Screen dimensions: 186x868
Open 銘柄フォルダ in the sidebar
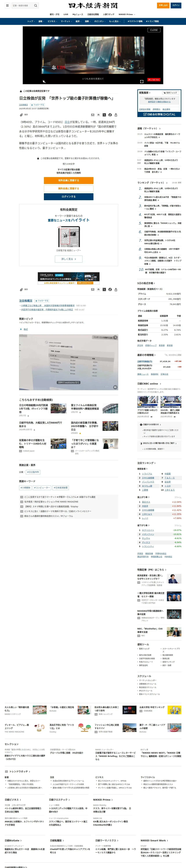[x=170, y=93]
